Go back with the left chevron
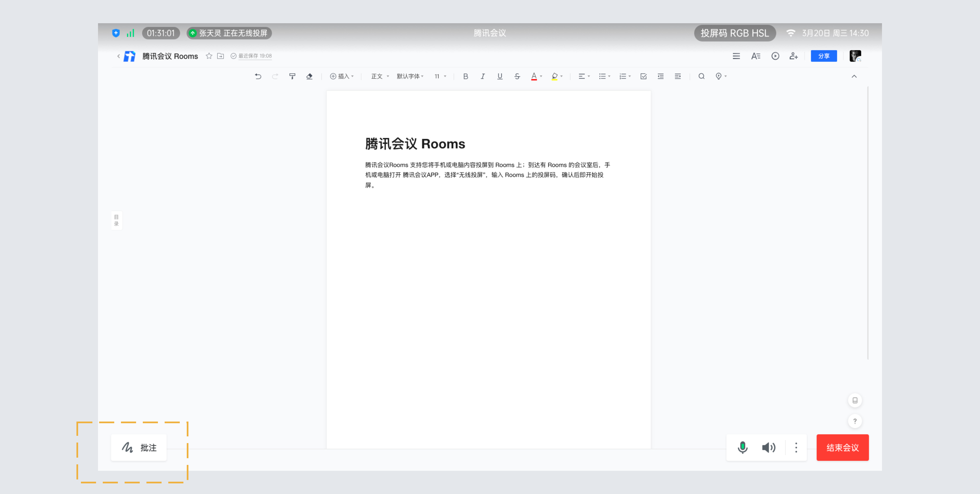980x494 pixels. coord(118,56)
